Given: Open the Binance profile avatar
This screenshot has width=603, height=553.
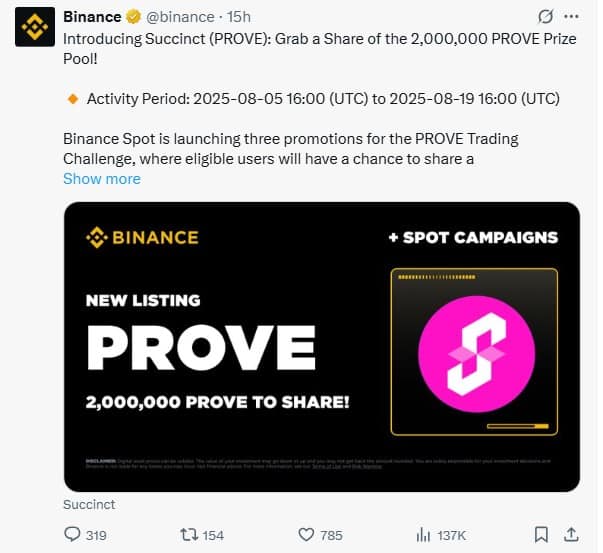Looking at the screenshot, I should point(34,27).
